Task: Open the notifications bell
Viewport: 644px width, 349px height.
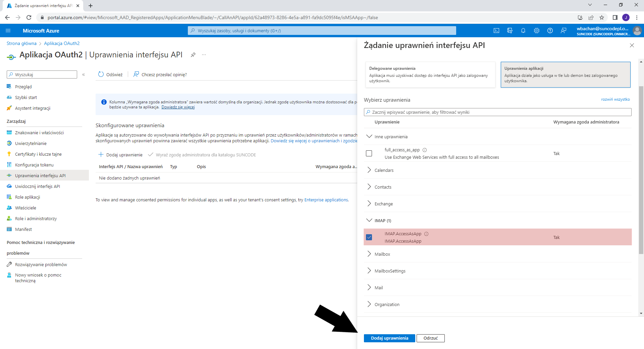Action: [x=523, y=31]
